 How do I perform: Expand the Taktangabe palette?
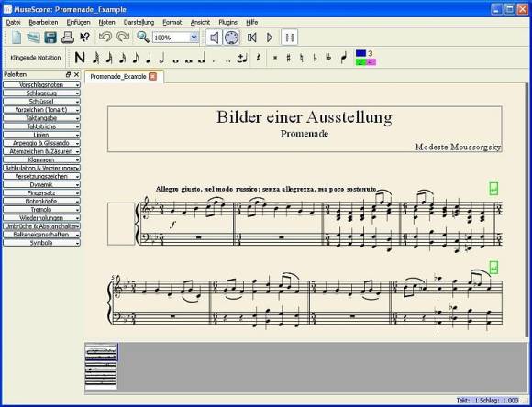click(x=41, y=118)
